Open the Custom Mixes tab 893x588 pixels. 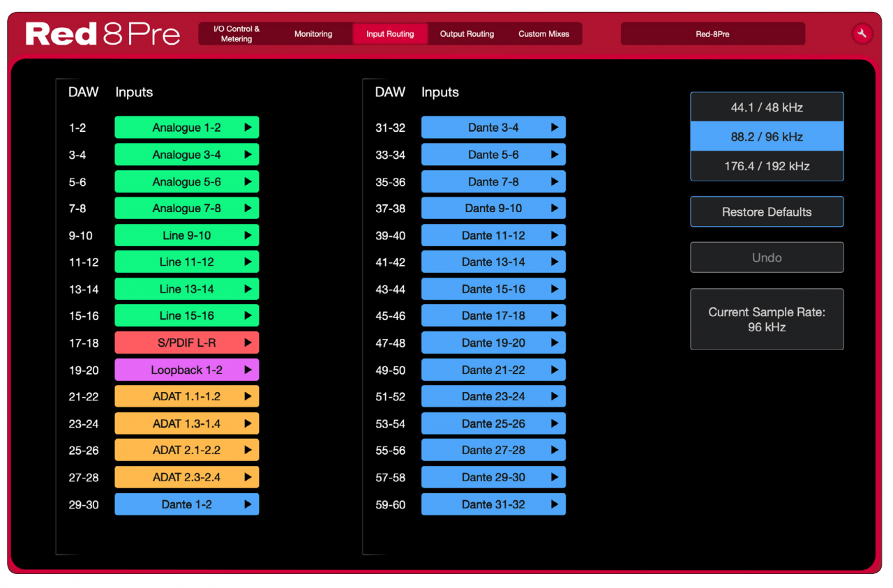543,33
